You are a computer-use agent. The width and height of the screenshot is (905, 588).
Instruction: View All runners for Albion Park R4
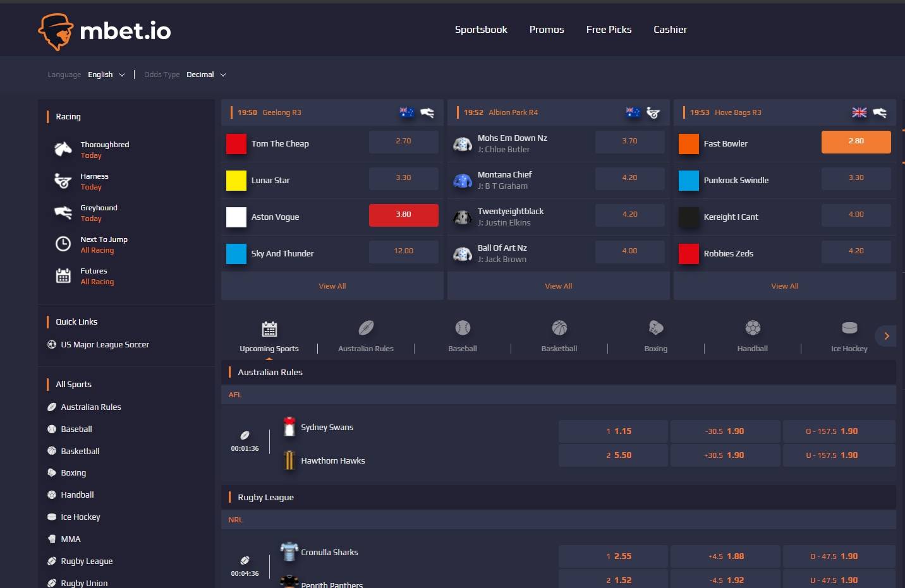pyautogui.click(x=559, y=286)
